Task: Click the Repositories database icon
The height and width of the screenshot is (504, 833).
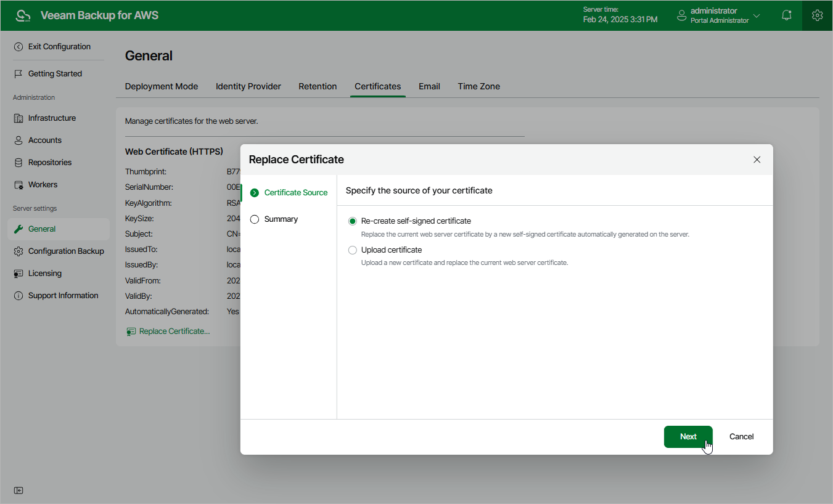Action: [x=18, y=163]
